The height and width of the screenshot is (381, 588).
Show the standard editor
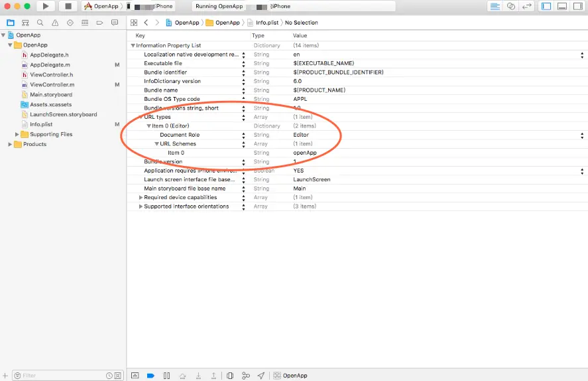pyautogui.click(x=495, y=7)
